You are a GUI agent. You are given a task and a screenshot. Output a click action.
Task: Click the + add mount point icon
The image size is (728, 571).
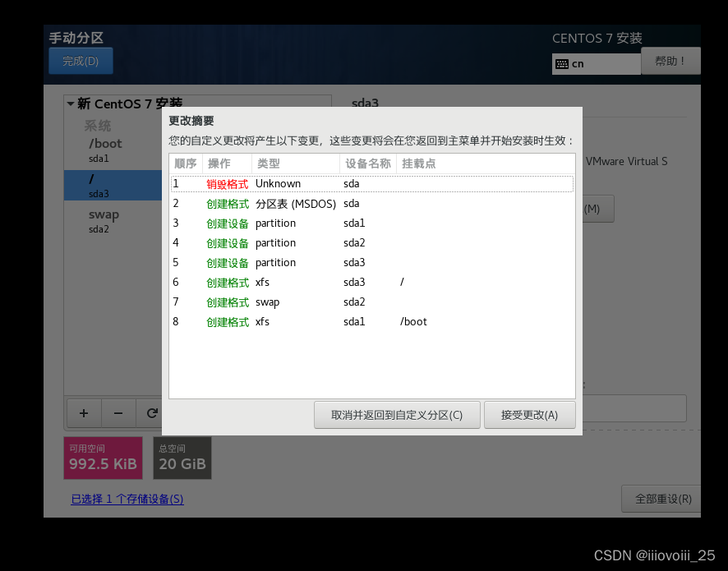(x=84, y=413)
